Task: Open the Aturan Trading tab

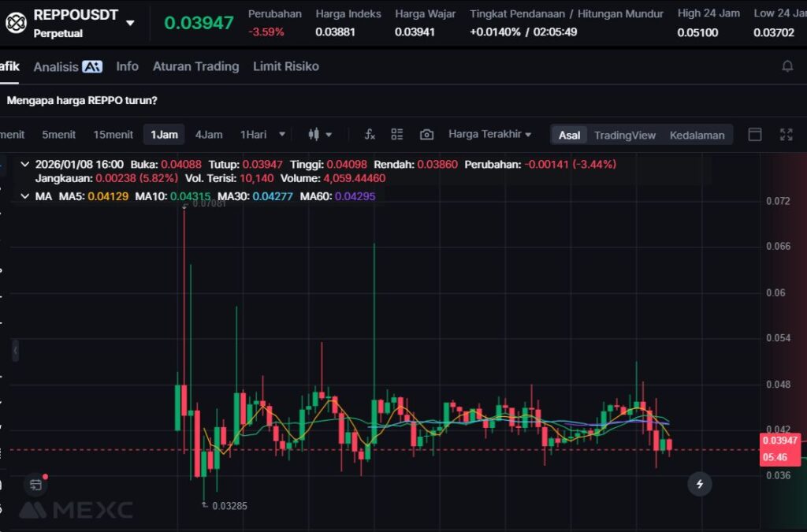Action: [195, 67]
